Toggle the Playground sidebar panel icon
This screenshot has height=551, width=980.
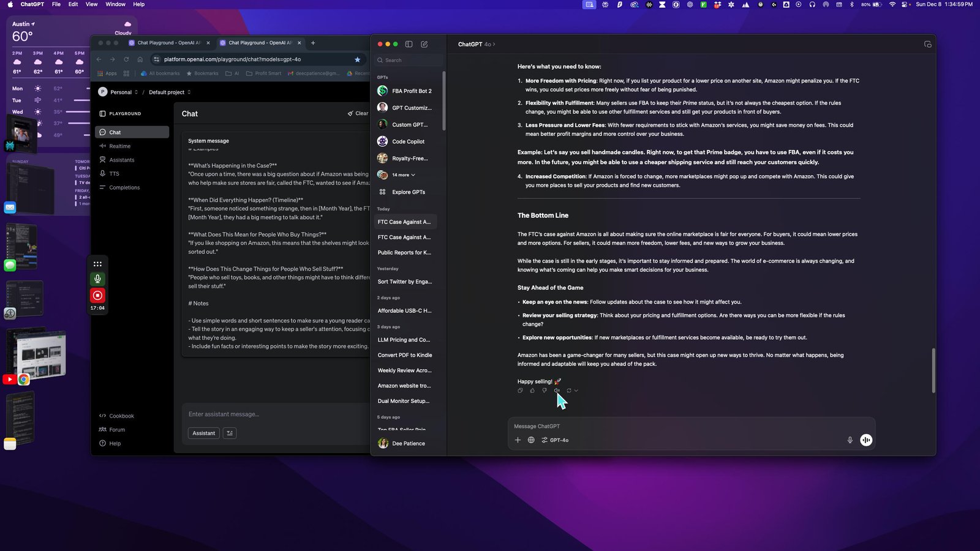tap(102, 113)
